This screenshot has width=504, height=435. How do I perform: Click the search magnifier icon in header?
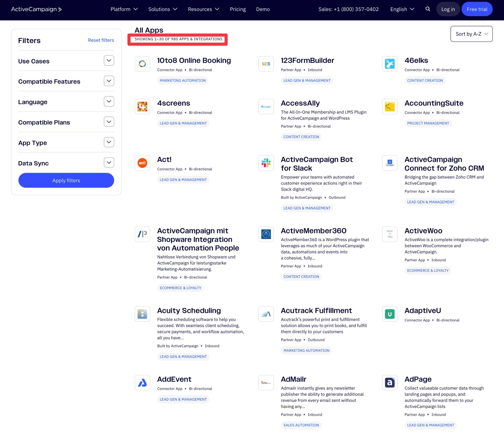point(428,9)
